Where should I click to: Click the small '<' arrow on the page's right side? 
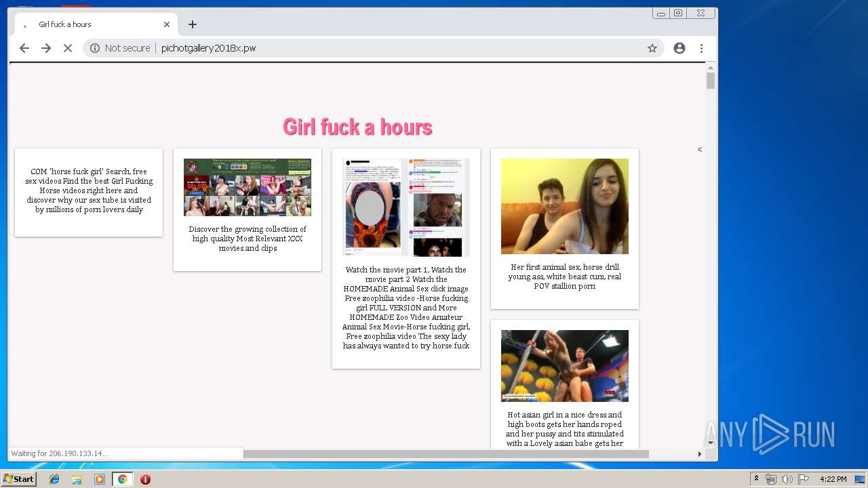click(x=700, y=149)
